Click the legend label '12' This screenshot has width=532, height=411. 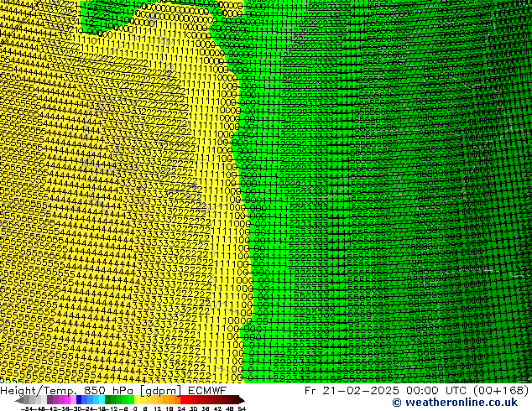pyautogui.click(x=157, y=409)
